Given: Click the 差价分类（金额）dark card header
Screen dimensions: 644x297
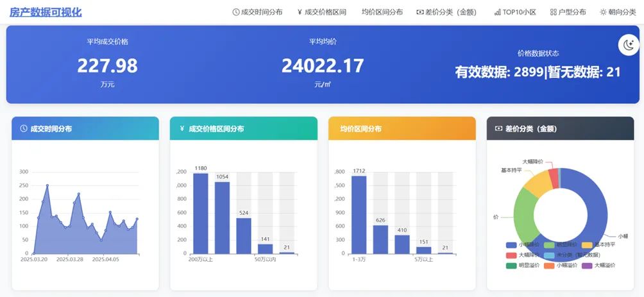Looking at the screenshot, I should pyautogui.click(x=560, y=128).
